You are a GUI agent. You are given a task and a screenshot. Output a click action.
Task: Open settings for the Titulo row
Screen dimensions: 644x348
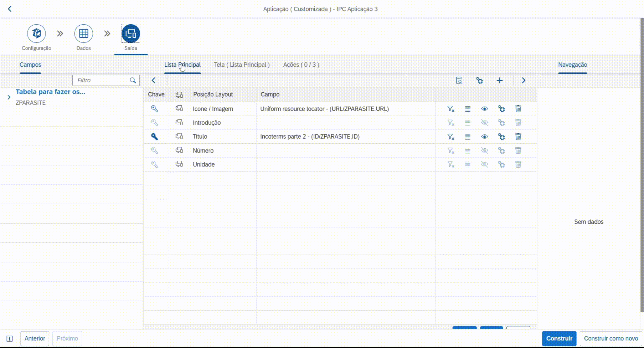[501, 137]
